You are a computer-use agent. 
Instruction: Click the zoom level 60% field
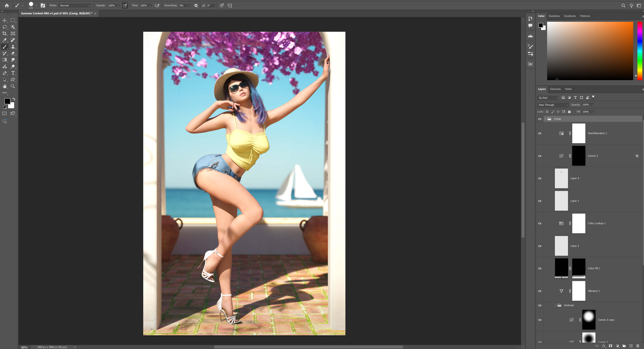[24, 347]
